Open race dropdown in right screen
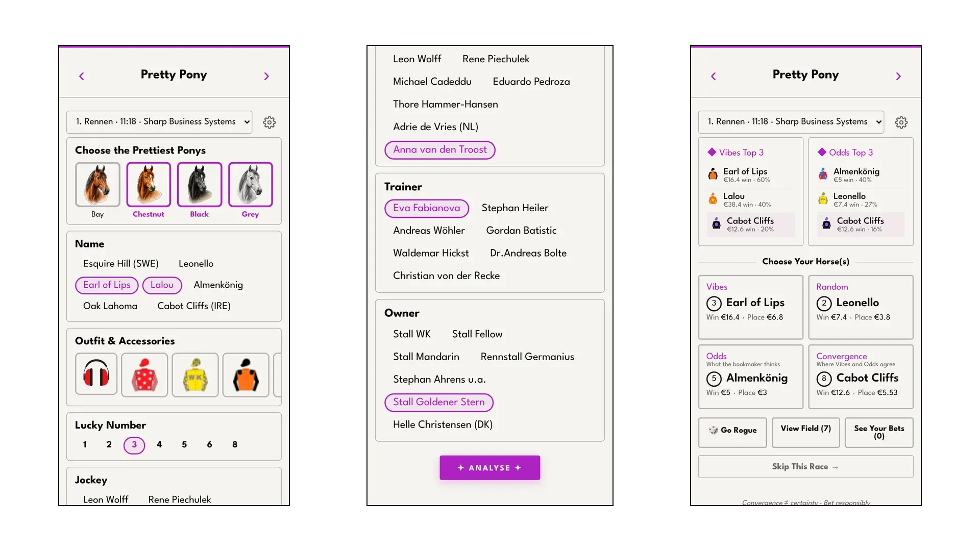Image resolution: width=980 pixels, height=551 pixels. point(791,122)
